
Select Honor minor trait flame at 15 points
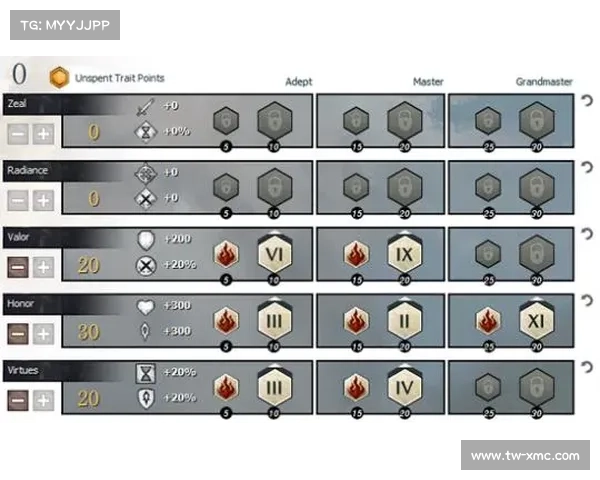pyautogui.click(x=356, y=321)
